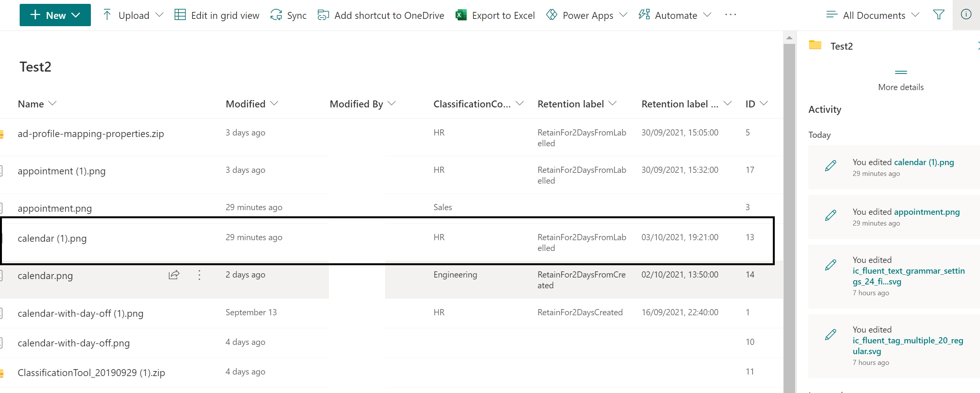Screen dimensions: 980x393
Task: Open the Sync tool
Action: pos(288,15)
